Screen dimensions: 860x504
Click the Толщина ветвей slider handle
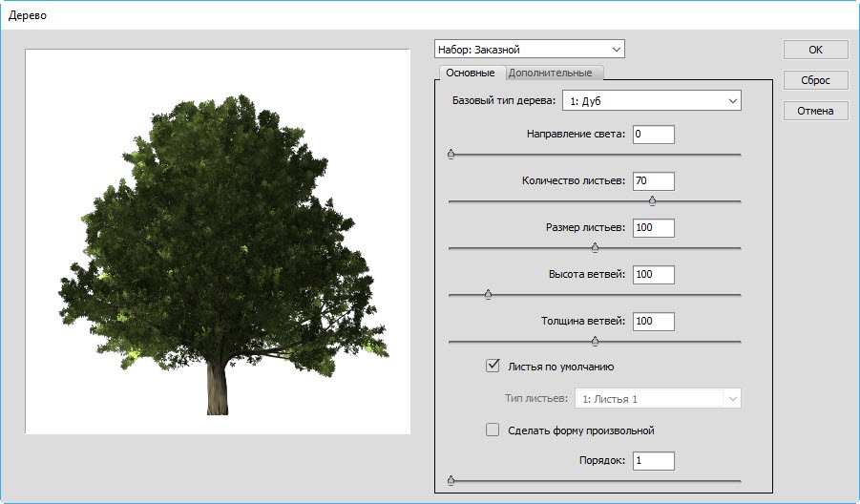(x=595, y=341)
